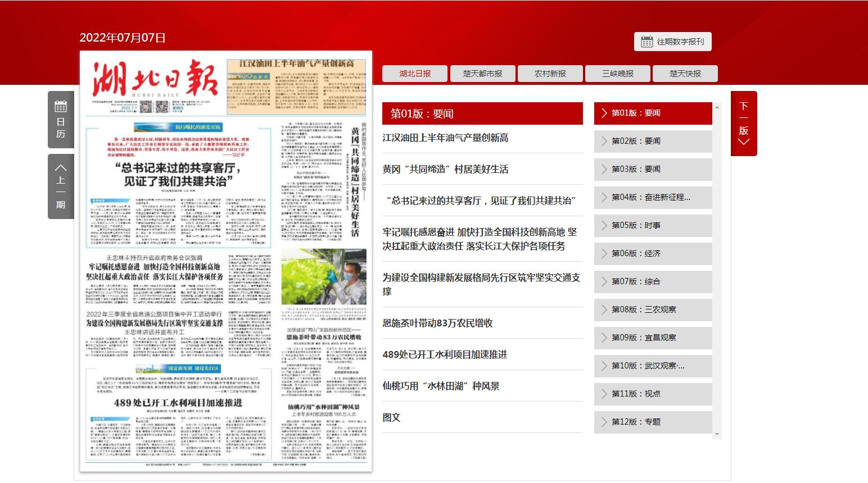Viewport: 868px width, 483px height.
Task: Select 第10版：武汉观察 page
Action: point(653,366)
